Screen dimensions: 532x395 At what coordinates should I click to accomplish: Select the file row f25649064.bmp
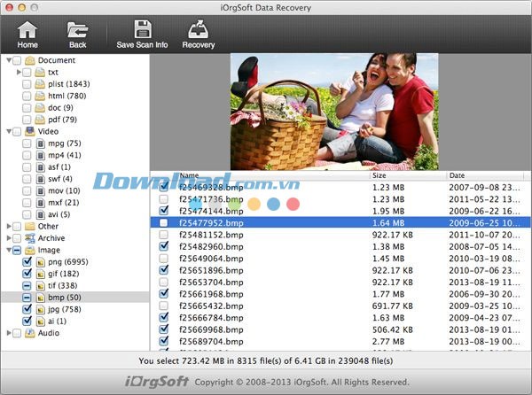click(x=340, y=259)
